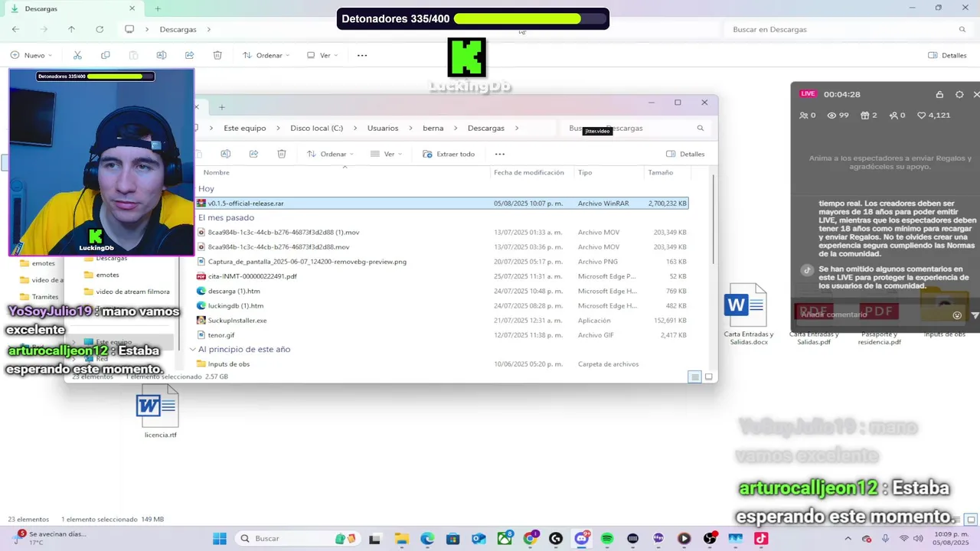Select Este equipo breadcrumb in front Explorer
This screenshot has height=551, width=980.
[x=245, y=129]
